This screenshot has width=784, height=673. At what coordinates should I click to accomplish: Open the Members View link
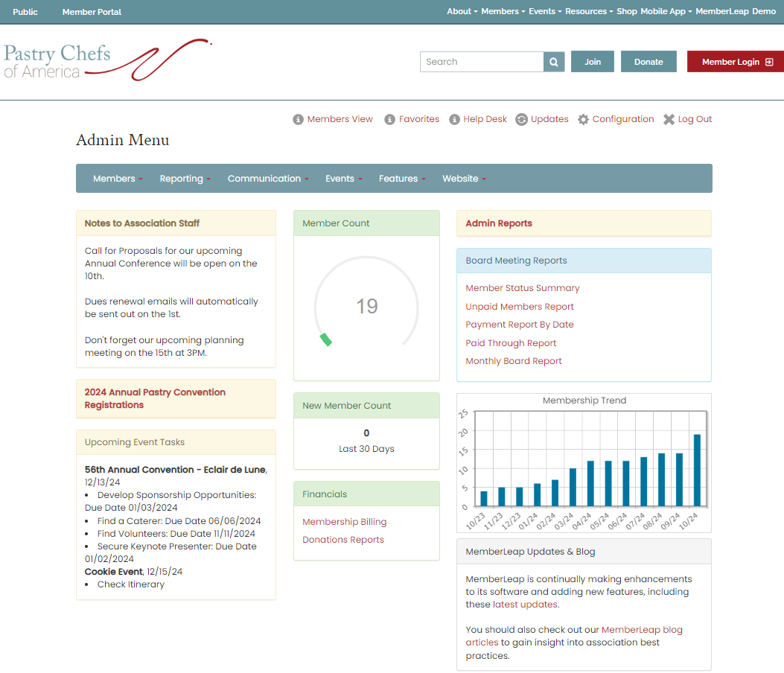pos(340,119)
